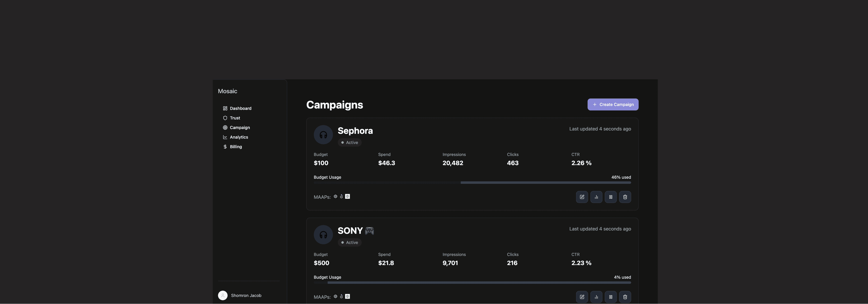Click the Sephora campaign title

pos(355,131)
